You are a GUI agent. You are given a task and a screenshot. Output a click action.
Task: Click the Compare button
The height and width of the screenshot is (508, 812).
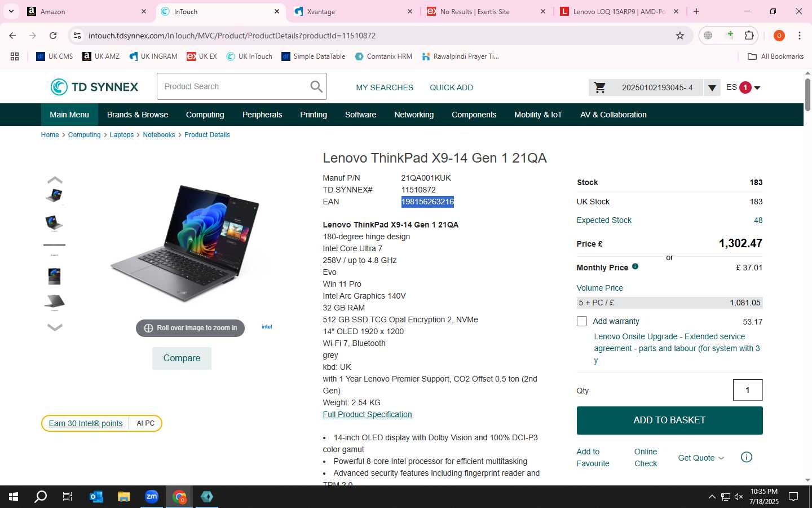(182, 358)
